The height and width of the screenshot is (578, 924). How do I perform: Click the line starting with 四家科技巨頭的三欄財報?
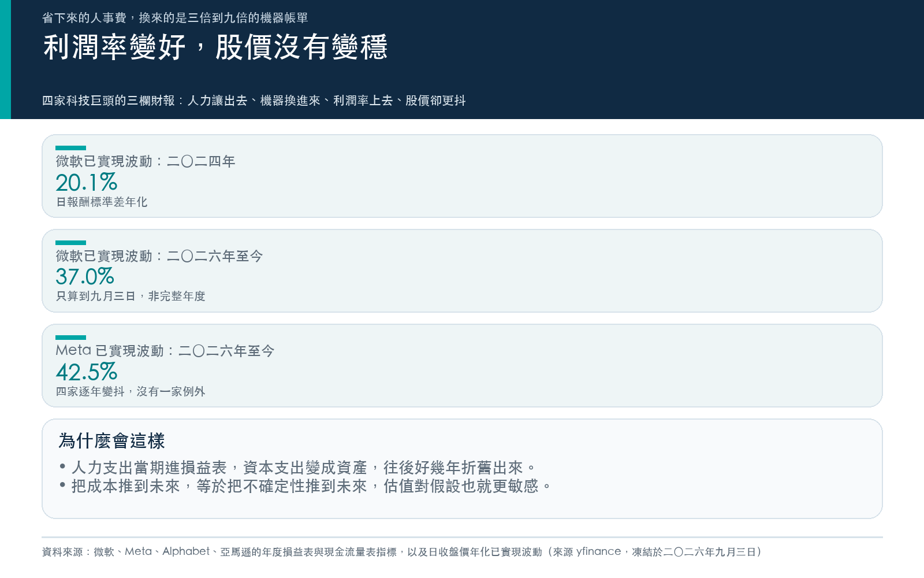[254, 101]
